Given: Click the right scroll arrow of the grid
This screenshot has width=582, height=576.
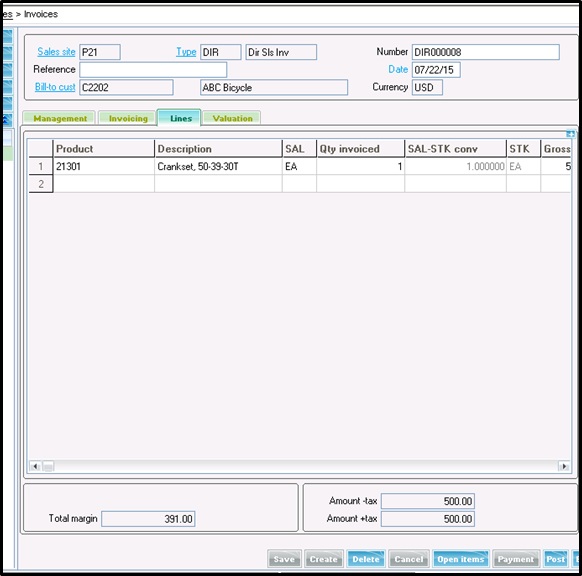Looking at the screenshot, I should tap(564, 466).
